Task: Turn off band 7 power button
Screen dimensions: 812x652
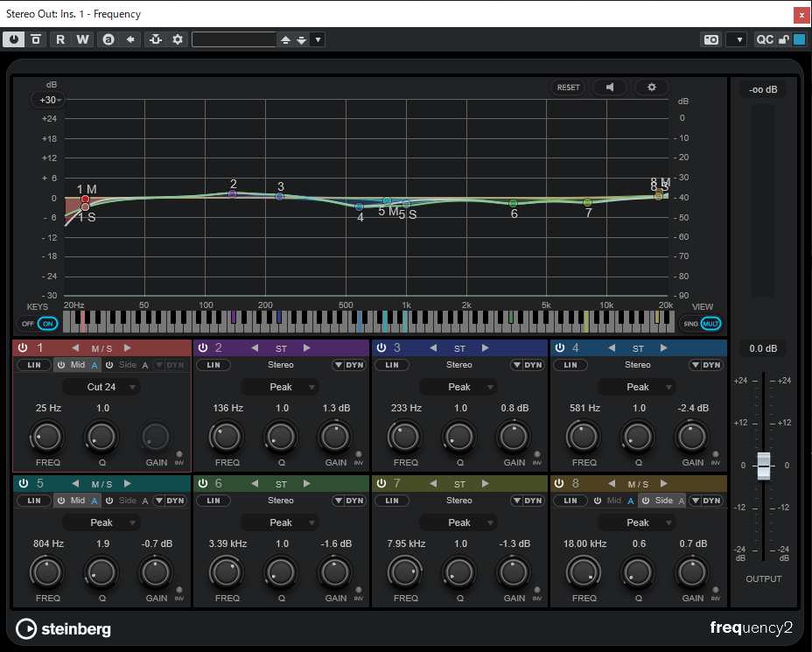Action: [381, 484]
